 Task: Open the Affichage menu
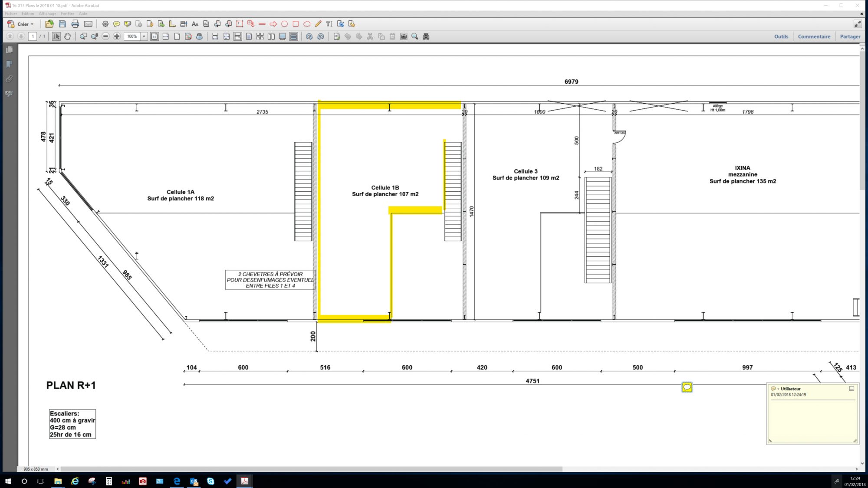click(47, 13)
